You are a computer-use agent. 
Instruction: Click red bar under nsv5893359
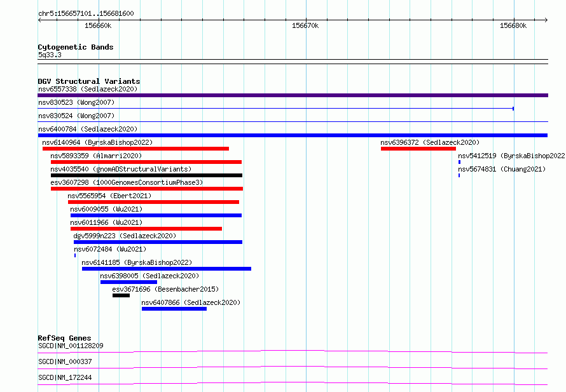pos(146,162)
